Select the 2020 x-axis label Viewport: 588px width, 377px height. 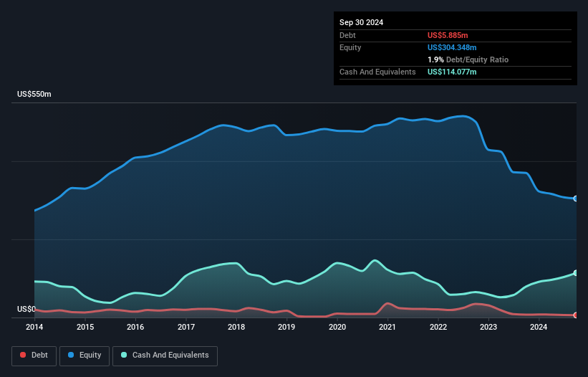point(337,327)
